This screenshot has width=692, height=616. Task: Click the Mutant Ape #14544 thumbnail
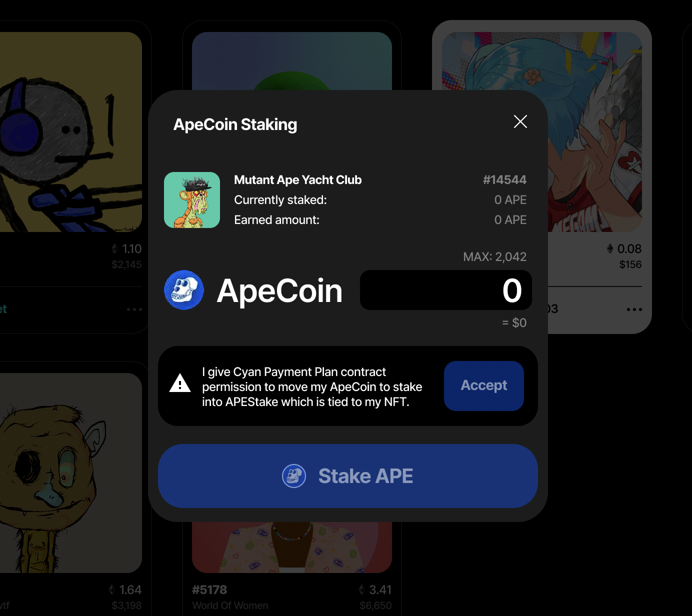pyautogui.click(x=192, y=200)
